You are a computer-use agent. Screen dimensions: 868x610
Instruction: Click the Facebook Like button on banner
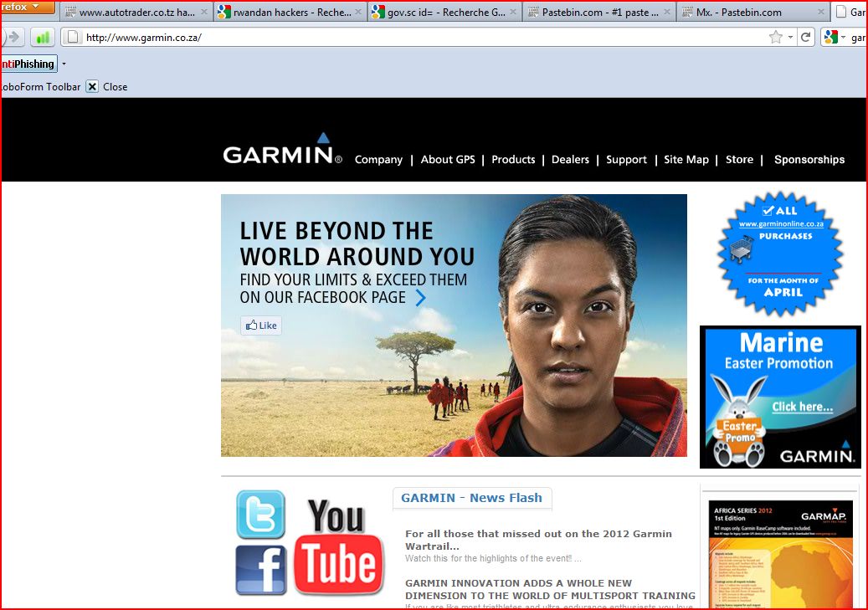(x=261, y=326)
